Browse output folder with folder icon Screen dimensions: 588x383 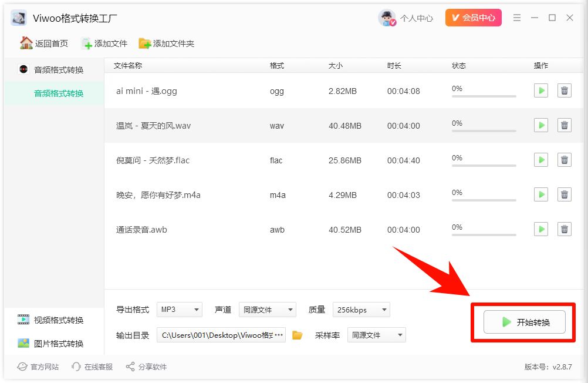coord(298,335)
